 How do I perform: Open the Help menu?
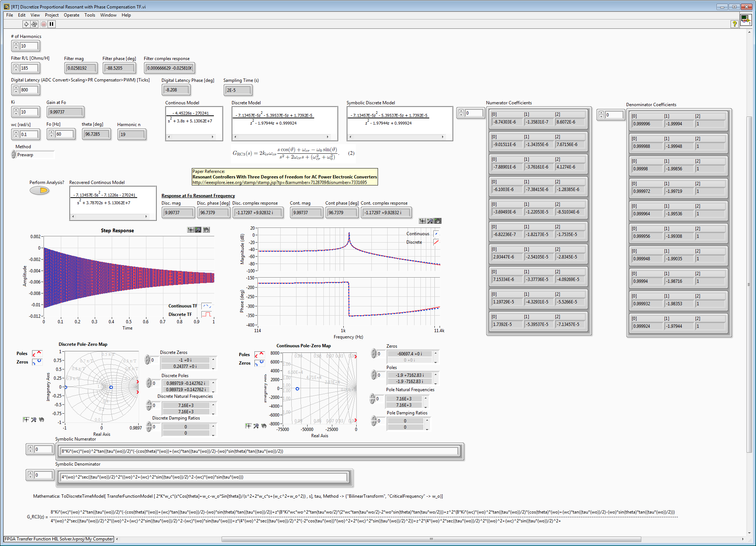tap(126, 15)
